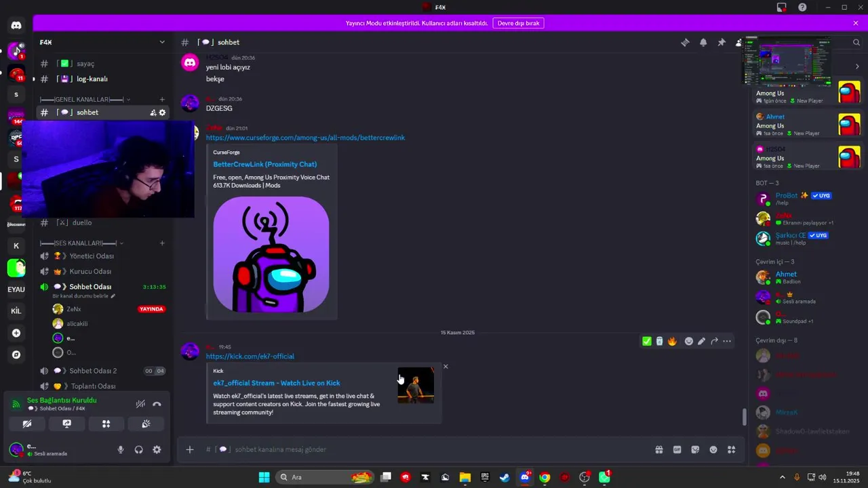
Task: Click the chat scrollbar thumb
Action: (744, 416)
